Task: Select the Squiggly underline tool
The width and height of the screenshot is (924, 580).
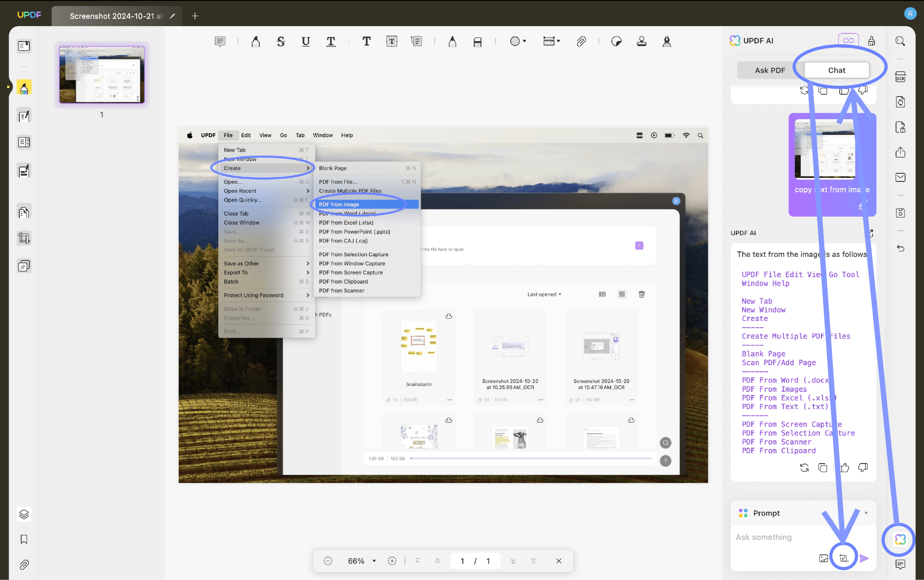Action: [331, 42]
